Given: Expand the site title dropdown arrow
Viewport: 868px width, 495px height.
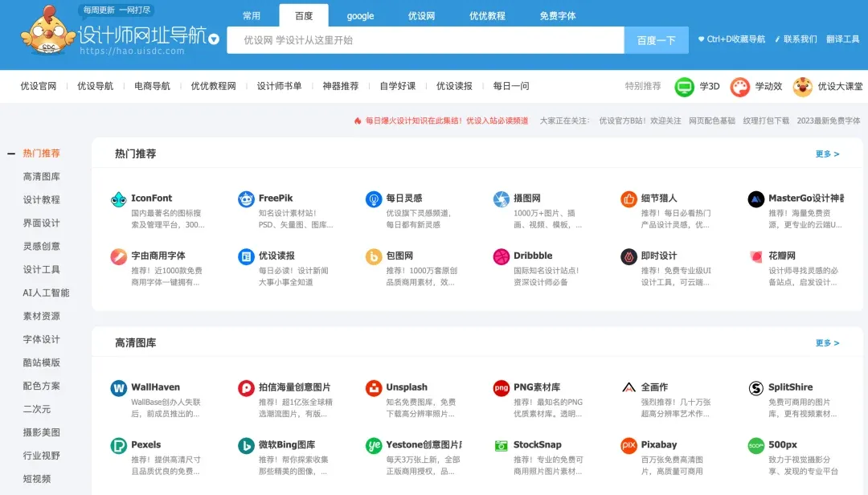Looking at the screenshot, I should (214, 39).
